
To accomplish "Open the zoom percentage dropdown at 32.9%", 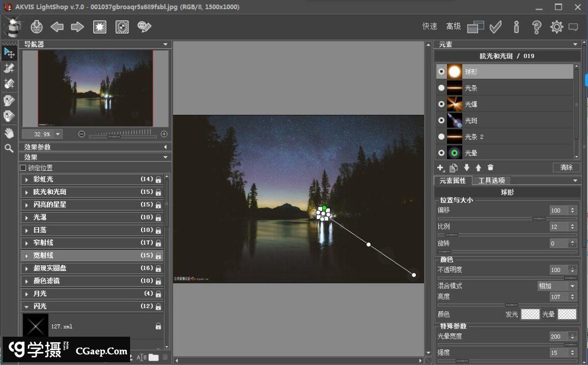I will pyautogui.click(x=58, y=134).
